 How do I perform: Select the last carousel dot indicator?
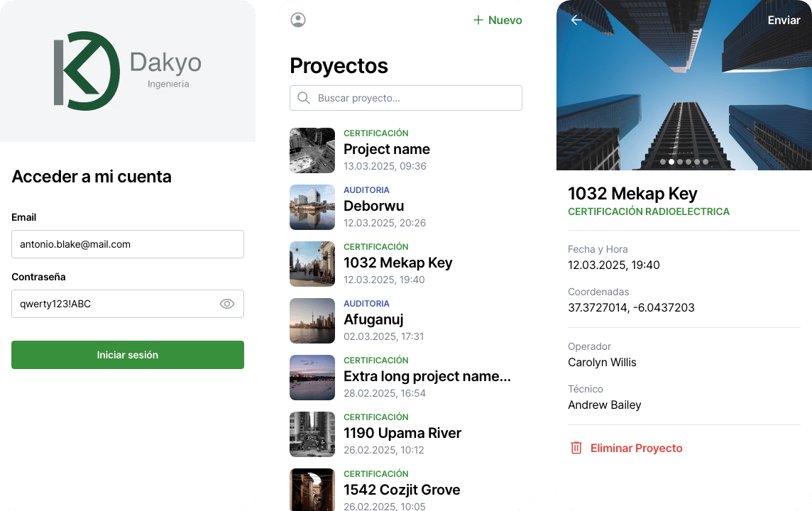[706, 162]
